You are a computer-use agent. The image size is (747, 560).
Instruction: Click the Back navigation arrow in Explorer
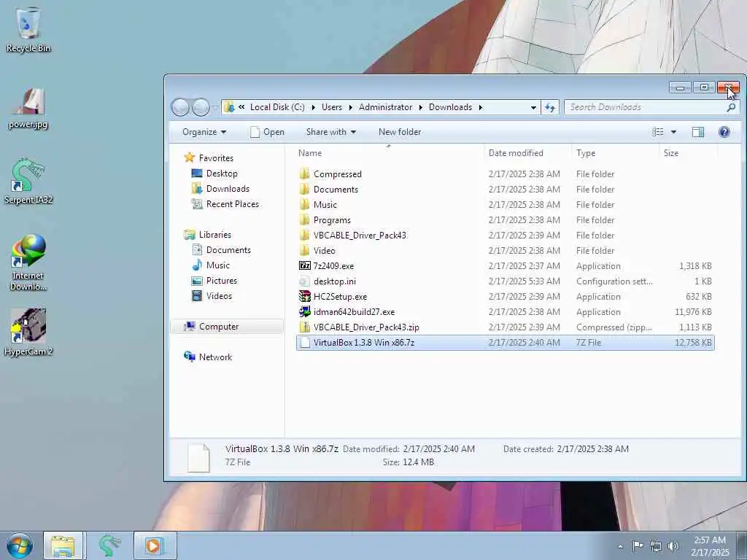pyautogui.click(x=180, y=107)
